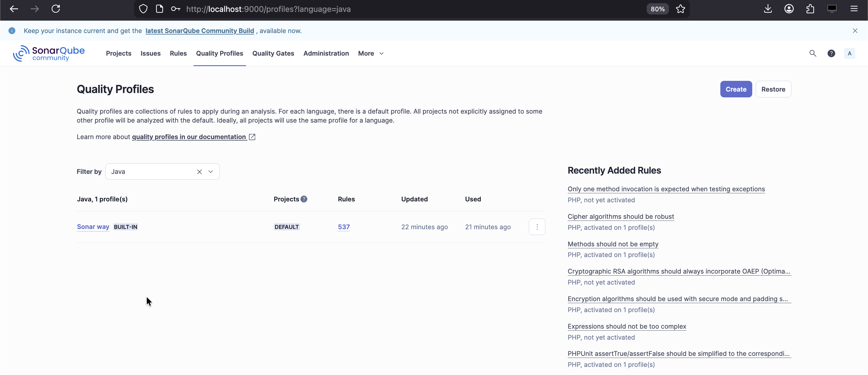Viewport: 868px width, 375px height.
Task: Reload the page in browser
Action: (56, 9)
